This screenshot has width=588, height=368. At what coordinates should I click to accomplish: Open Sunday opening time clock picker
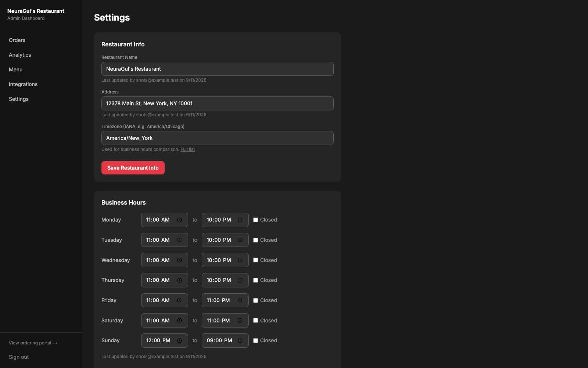pyautogui.click(x=179, y=340)
